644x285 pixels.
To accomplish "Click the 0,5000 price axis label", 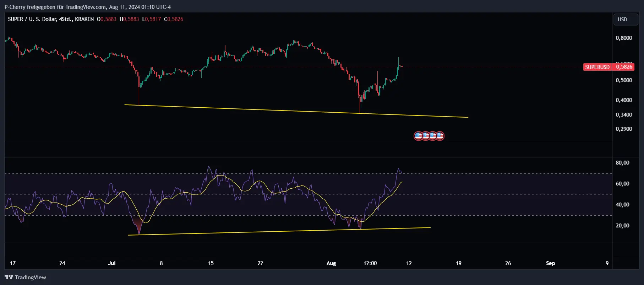I will point(624,80).
